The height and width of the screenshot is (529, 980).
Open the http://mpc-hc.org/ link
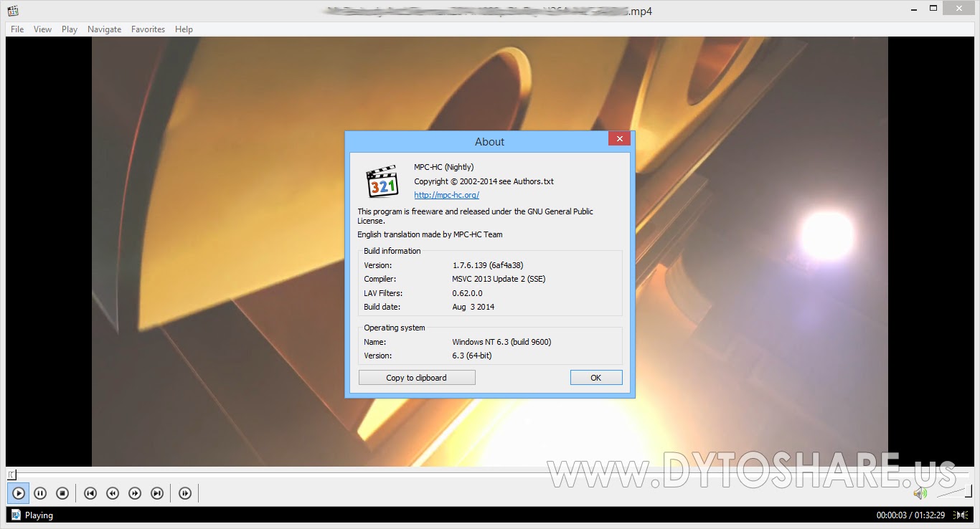coord(446,195)
